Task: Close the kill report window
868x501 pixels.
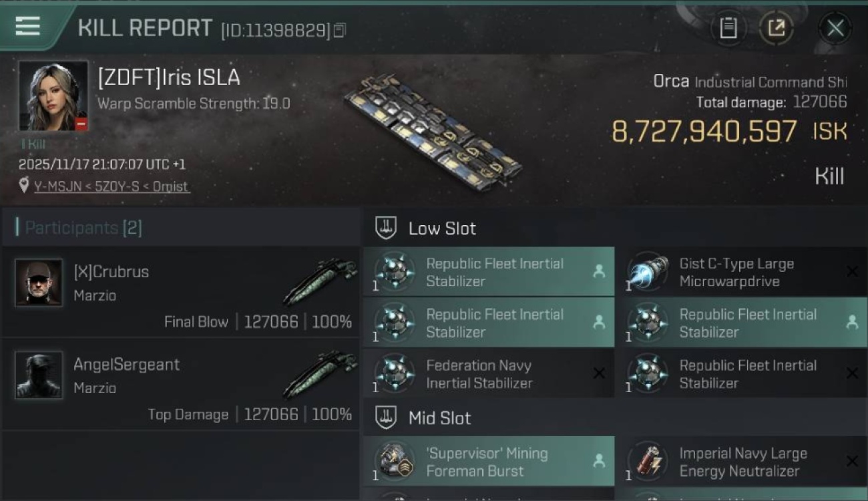Action: [x=835, y=28]
